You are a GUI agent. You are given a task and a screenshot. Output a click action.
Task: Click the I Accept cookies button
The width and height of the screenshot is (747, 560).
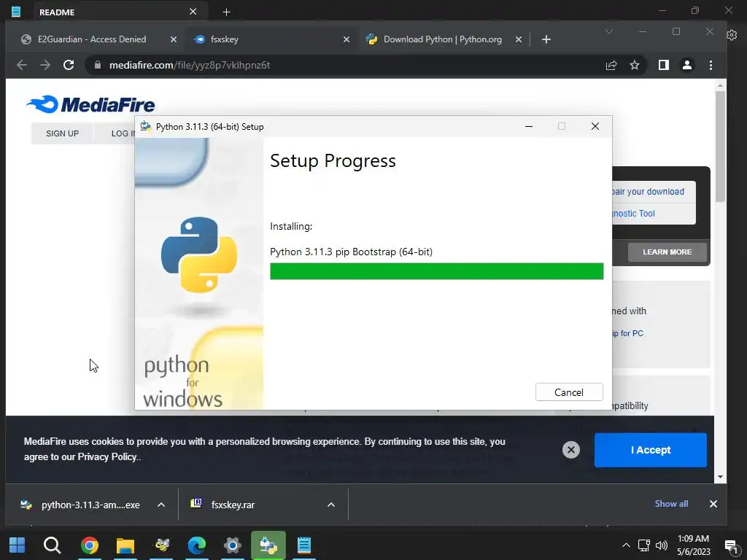pyautogui.click(x=650, y=450)
